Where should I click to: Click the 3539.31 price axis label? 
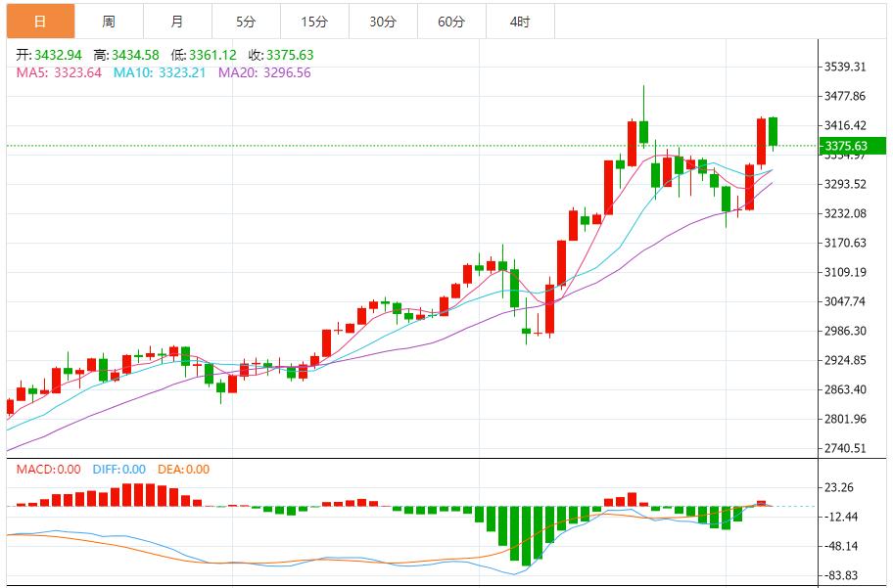[x=845, y=68]
